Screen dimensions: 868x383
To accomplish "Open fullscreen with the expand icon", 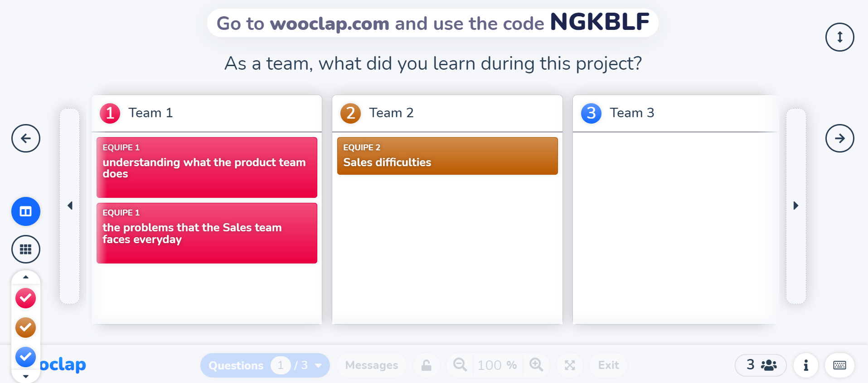I will tap(570, 365).
